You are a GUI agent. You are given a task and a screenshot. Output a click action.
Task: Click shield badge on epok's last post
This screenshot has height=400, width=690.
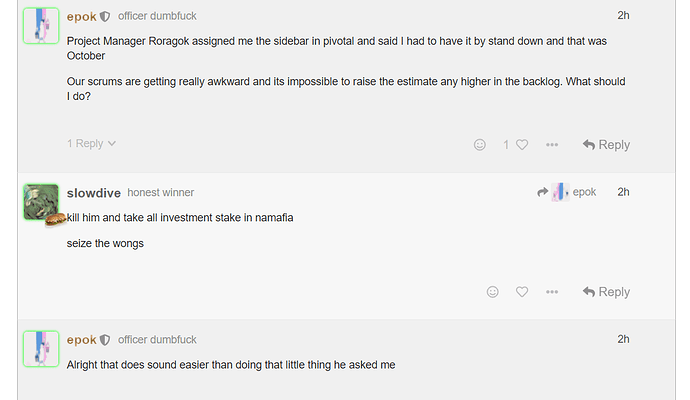click(x=105, y=340)
